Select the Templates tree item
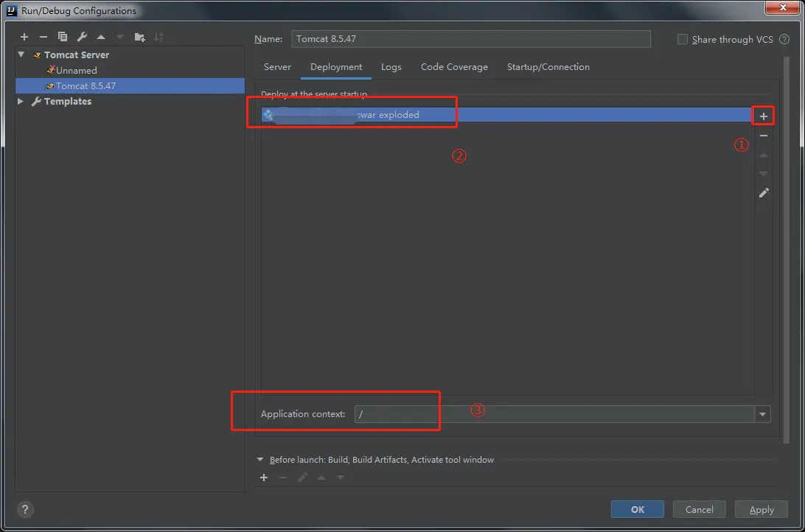The height and width of the screenshot is (532, 805). (x=67, y=101)
